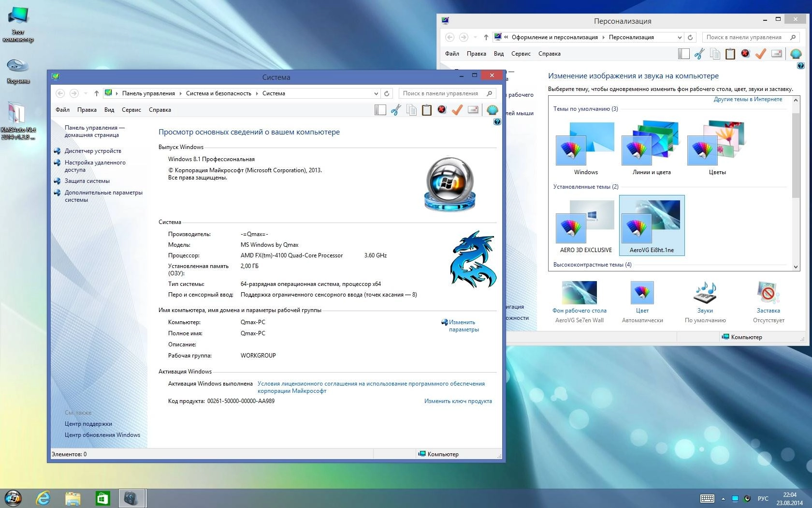The image size is (812, 508).
Task: Open recent locations dropdown in Система window
Action: [86, 93]
